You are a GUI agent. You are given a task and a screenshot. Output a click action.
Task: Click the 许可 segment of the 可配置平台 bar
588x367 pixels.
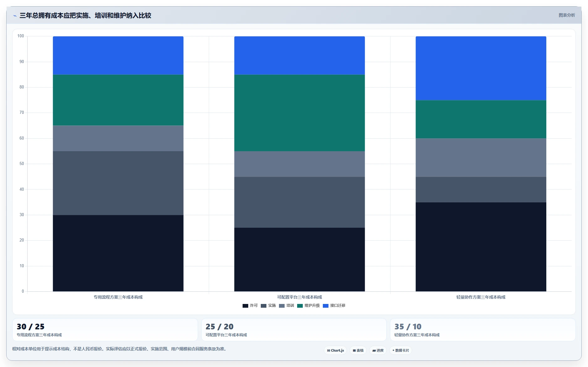(x=300, y=260)
